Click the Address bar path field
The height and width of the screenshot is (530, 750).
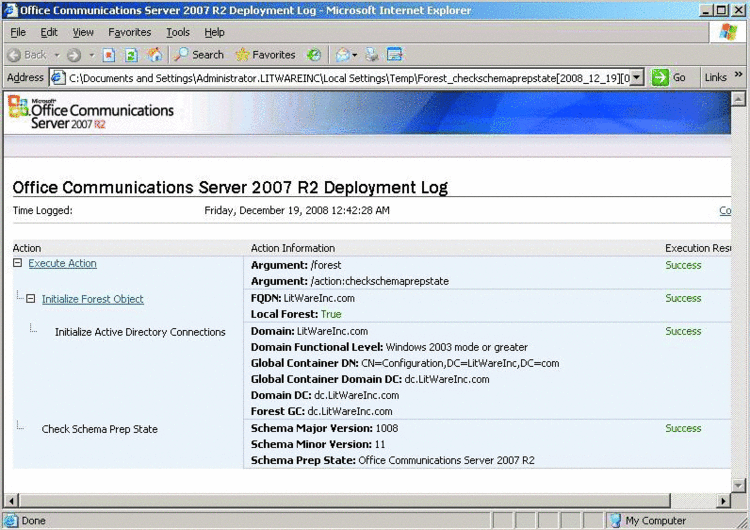coord(349,78)
